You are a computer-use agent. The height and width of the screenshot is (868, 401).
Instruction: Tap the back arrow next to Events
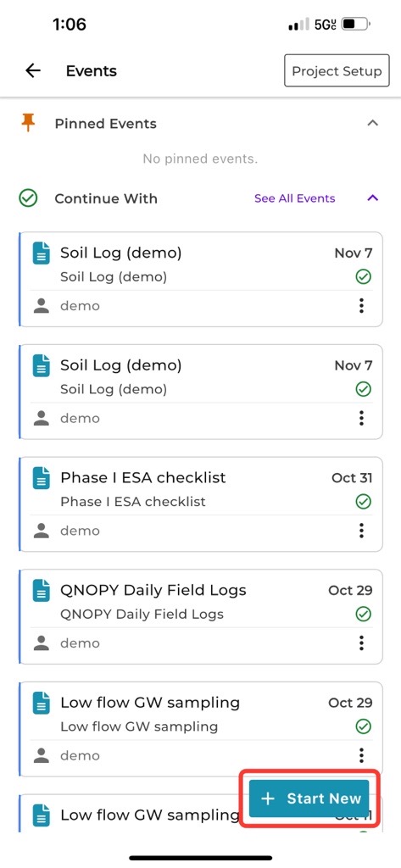[x=33, y=71]
